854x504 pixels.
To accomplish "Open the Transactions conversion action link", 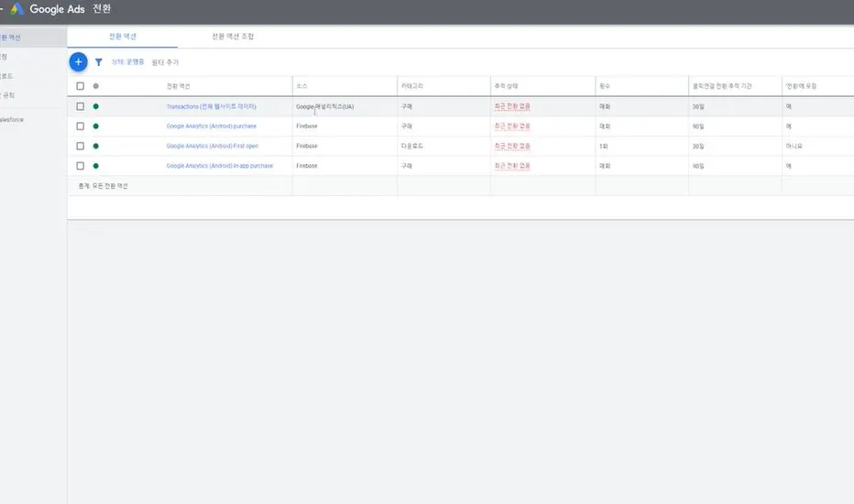I will coord(212,107).
